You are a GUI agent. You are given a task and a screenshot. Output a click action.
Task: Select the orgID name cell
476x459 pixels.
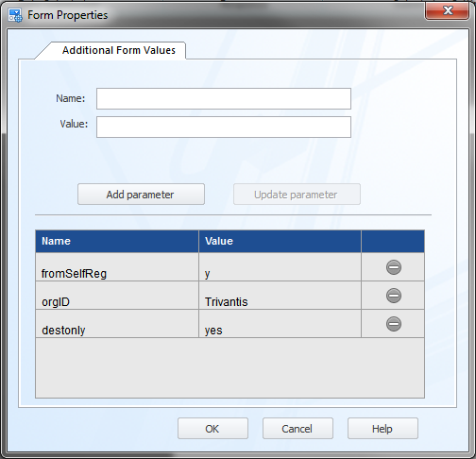click(117, 296)
